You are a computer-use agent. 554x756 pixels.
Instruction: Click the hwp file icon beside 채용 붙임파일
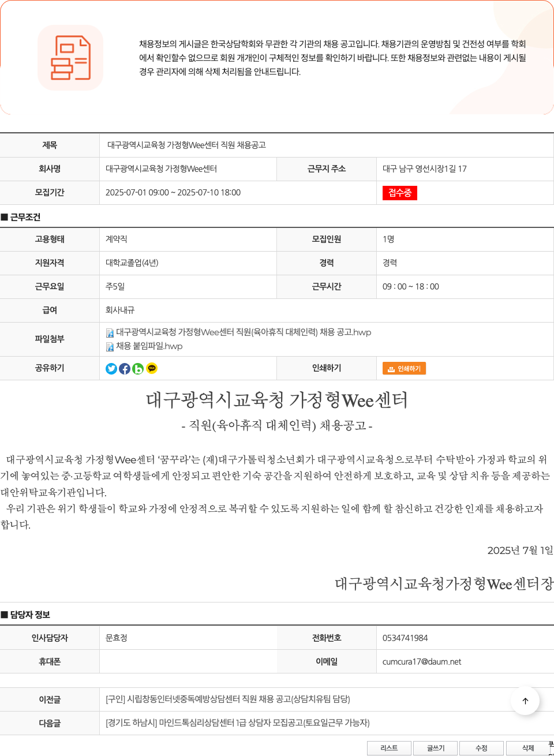tap(110, 347)
